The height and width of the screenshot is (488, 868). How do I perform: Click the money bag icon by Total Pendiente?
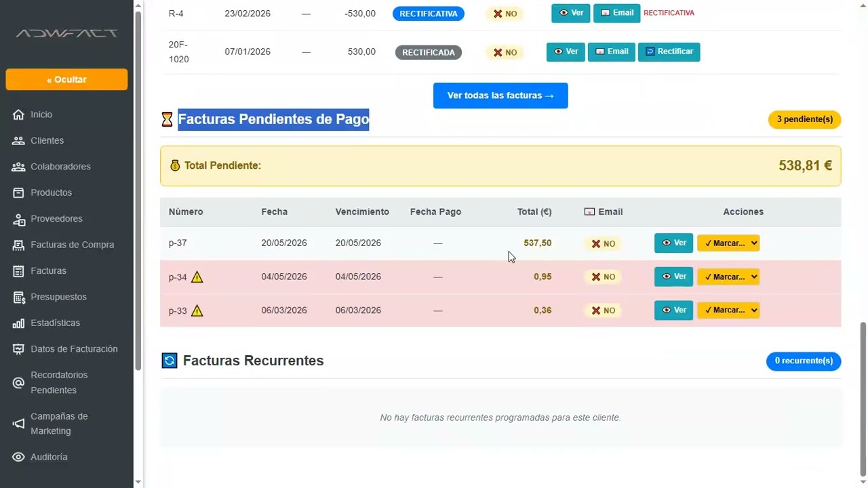(x=175, y=165)
